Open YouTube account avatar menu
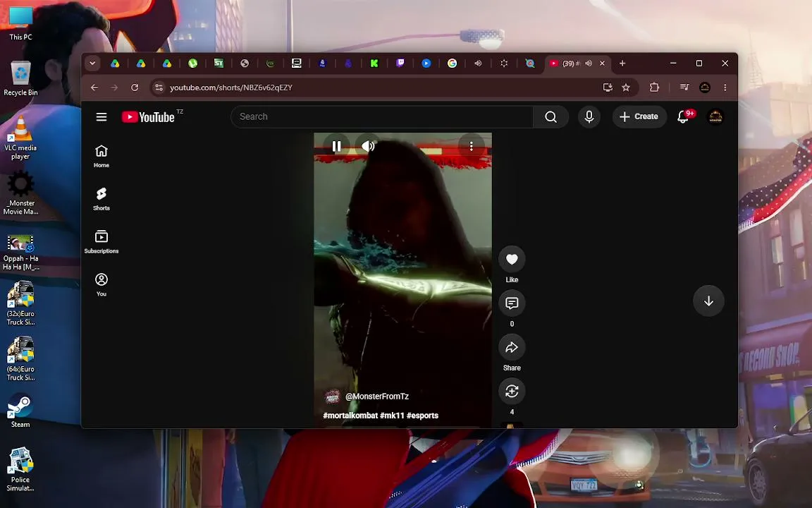This screenshot has height=508, width=812. tap(715, 116)
